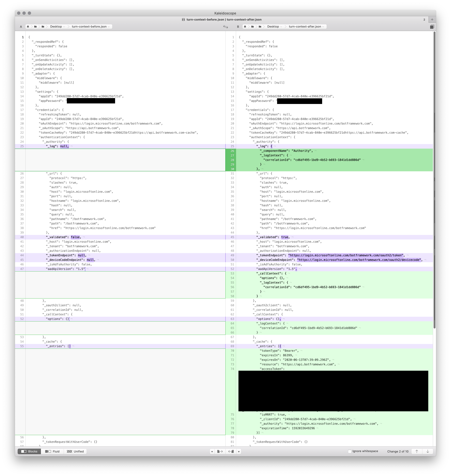Click right line 28 correlationId in _log block
The width and height of the screenshot is (451, 476).
[312, 160]
